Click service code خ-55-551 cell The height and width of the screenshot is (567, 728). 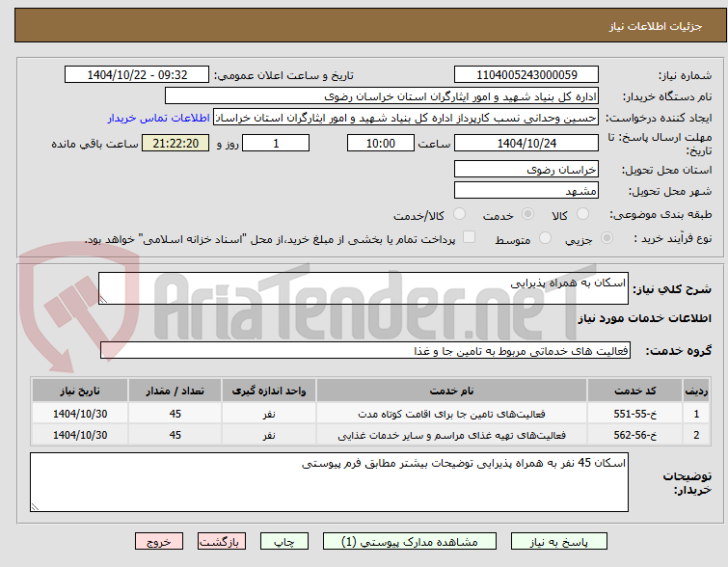point(634,414)
